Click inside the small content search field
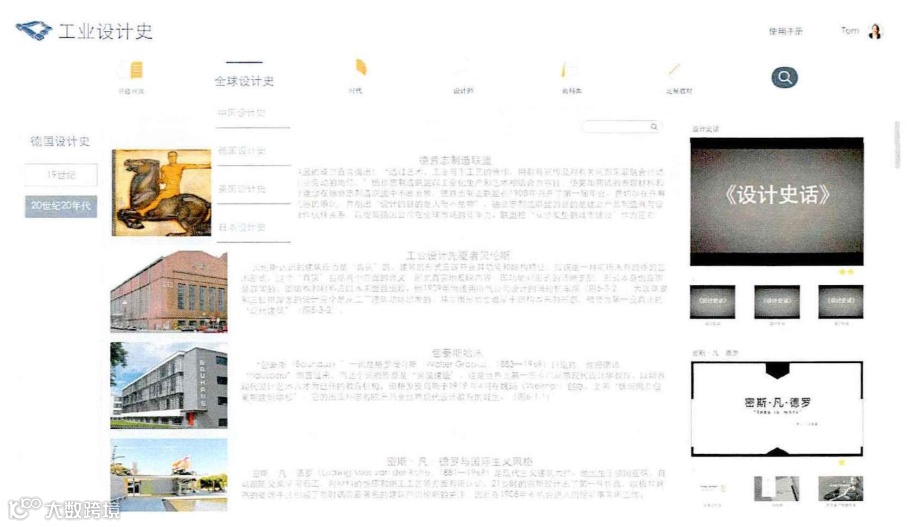Viewport: 924px width, 527px height. click(x=621, y=127)
